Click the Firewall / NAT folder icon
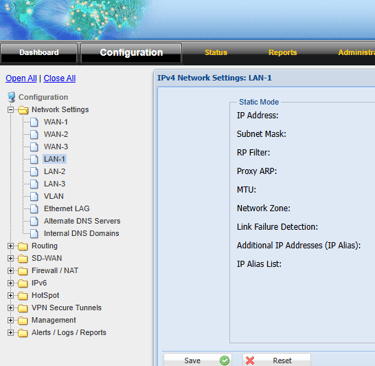 23,271
